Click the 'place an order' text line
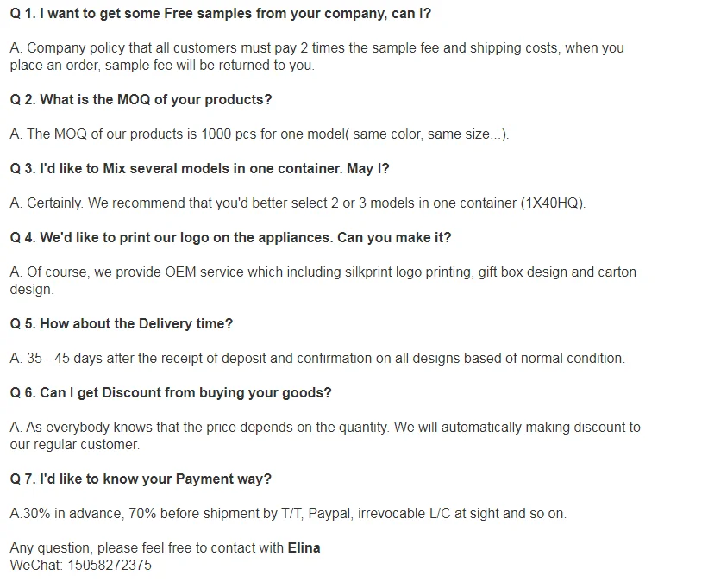This screenshot has width=708, height=588. tap(162, 65)
